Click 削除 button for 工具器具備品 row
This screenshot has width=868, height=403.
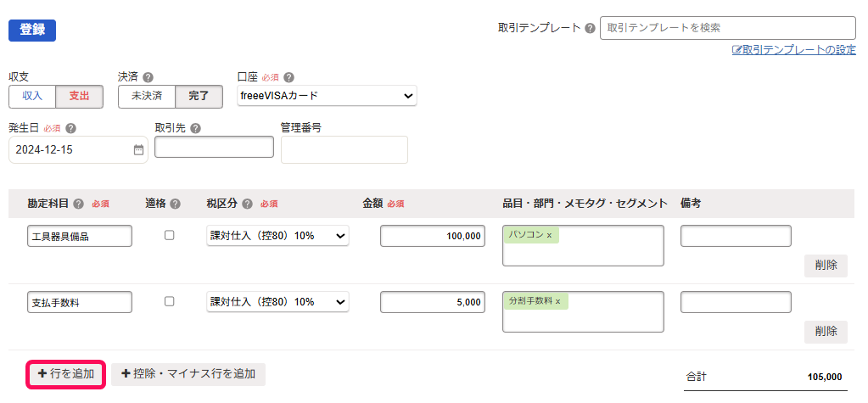coord(826,266)
